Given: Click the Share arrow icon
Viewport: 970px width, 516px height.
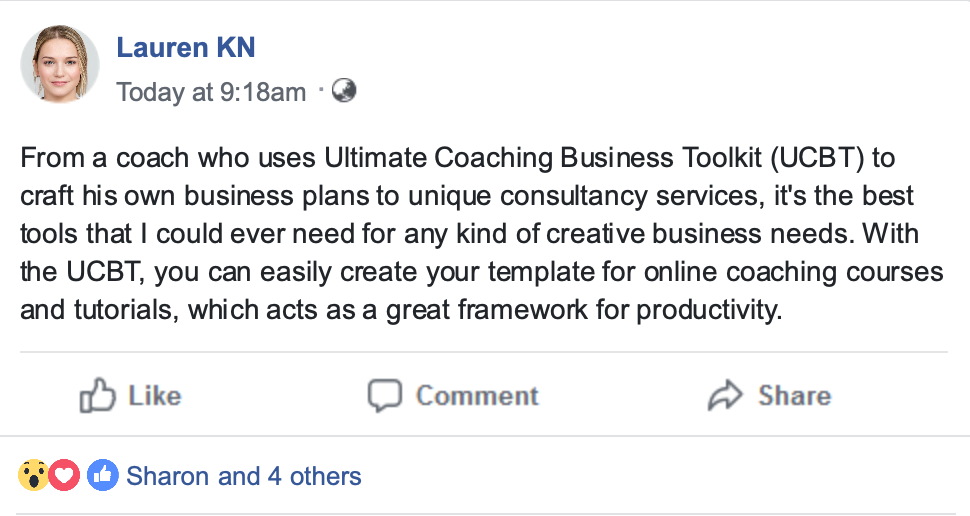Looking at the screenshot, I should coord(723,396).
